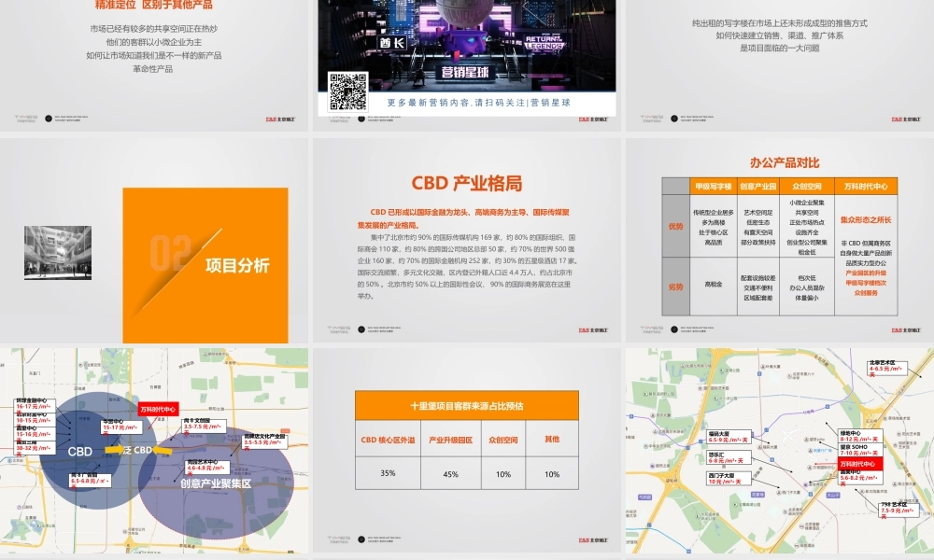The height and width of the screenshot is (560, 934).
Task: Click the red 万科时代中心 marker on the bottom-right map
Action: 858,464
